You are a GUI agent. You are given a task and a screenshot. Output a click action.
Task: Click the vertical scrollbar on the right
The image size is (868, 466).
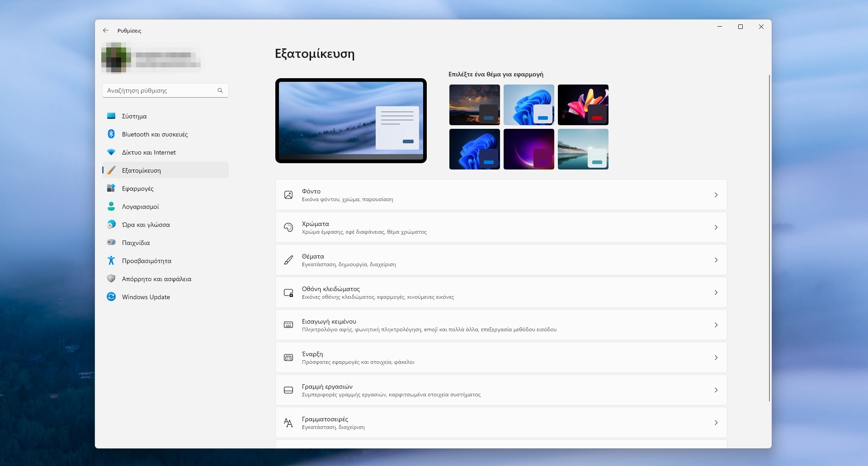click(769, 238)
